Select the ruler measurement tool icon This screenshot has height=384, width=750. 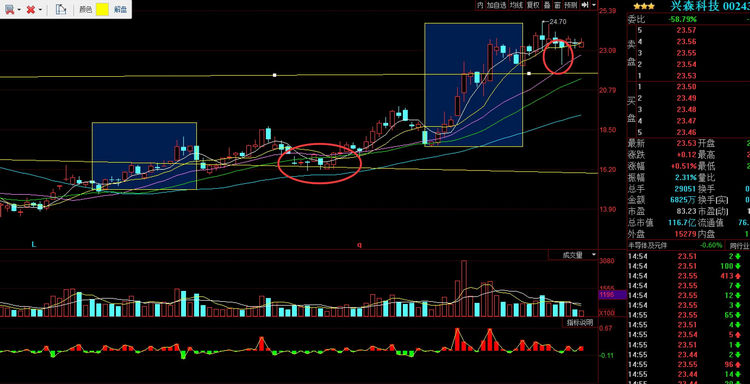[x=61, y=9]
